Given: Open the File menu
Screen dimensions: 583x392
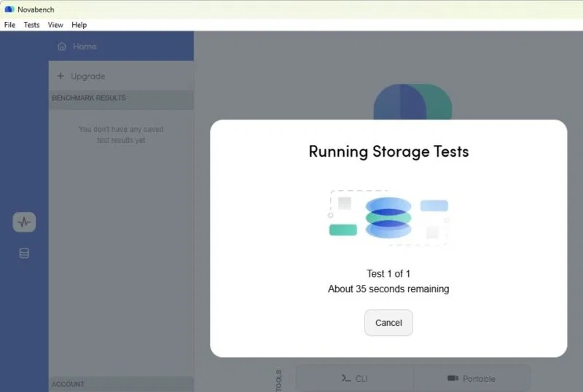Looking at the screenshot, I should [9, 25].
